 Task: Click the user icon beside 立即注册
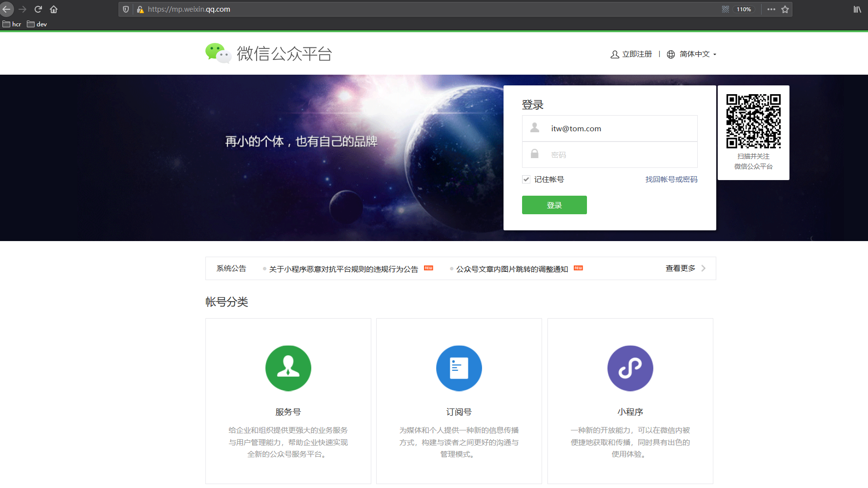[615, 54]
